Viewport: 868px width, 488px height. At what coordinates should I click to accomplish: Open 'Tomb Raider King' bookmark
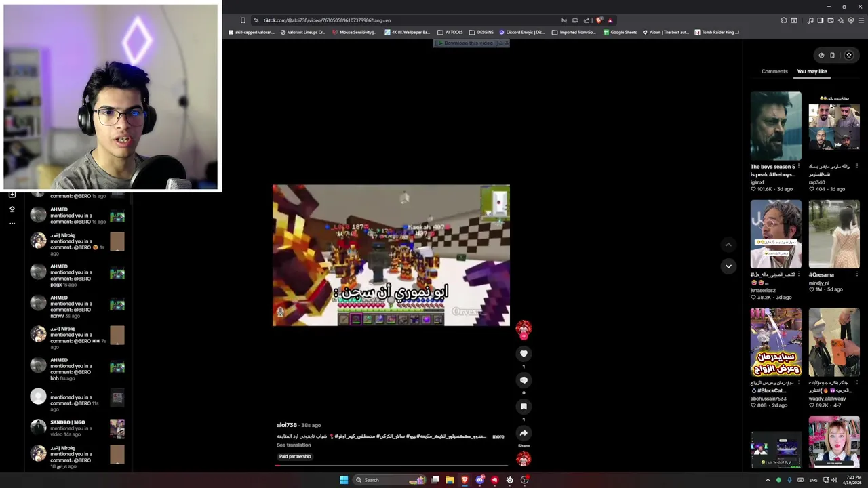717,32
